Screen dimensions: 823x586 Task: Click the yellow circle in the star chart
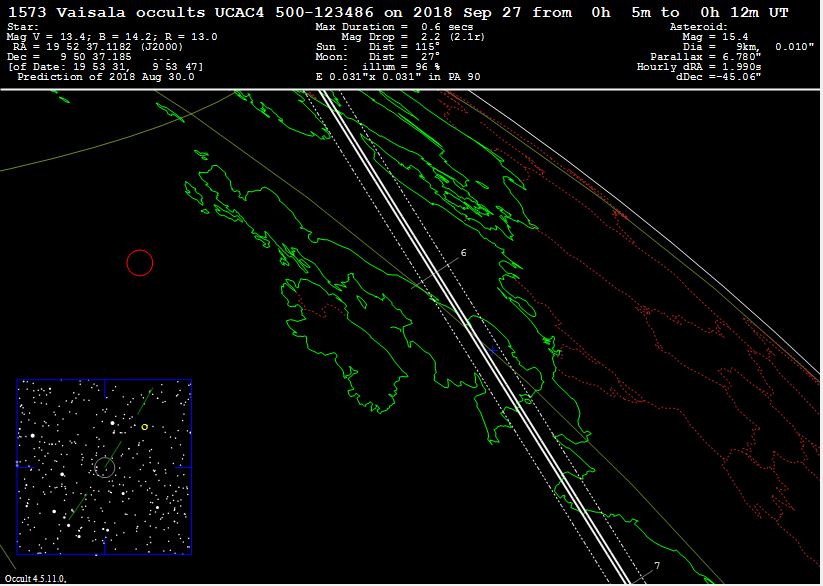pyautogui.click(x=145, y=427)
